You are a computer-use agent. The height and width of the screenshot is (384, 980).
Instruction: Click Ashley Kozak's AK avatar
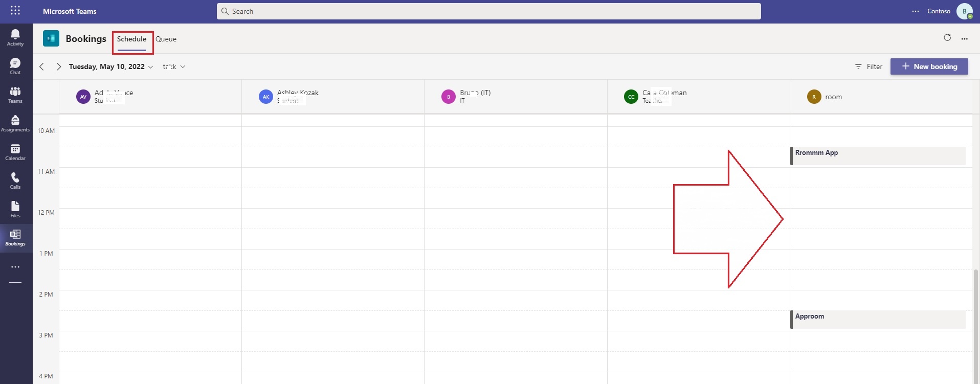pyautogui.click(x=266, y=97)
